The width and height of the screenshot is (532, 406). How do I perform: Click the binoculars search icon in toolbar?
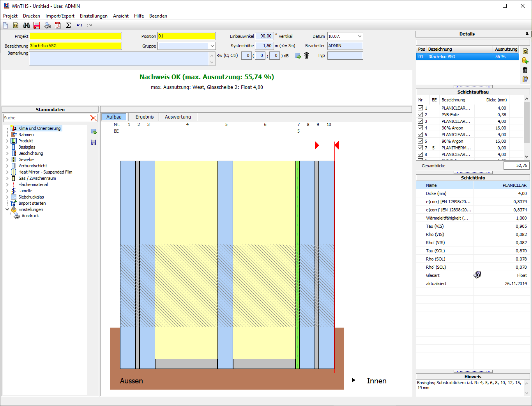(x=27, y=25)
